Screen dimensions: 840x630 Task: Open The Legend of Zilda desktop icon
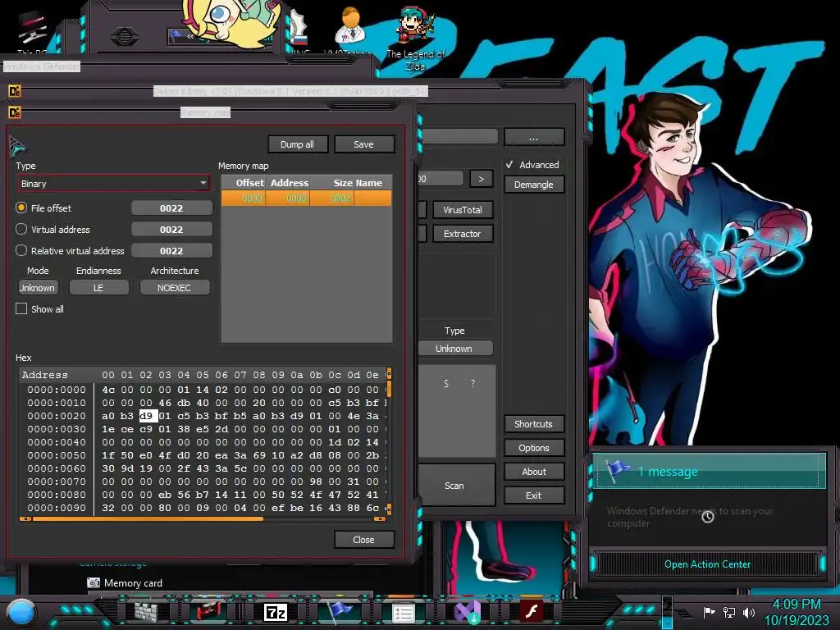(x=415, y=40)
